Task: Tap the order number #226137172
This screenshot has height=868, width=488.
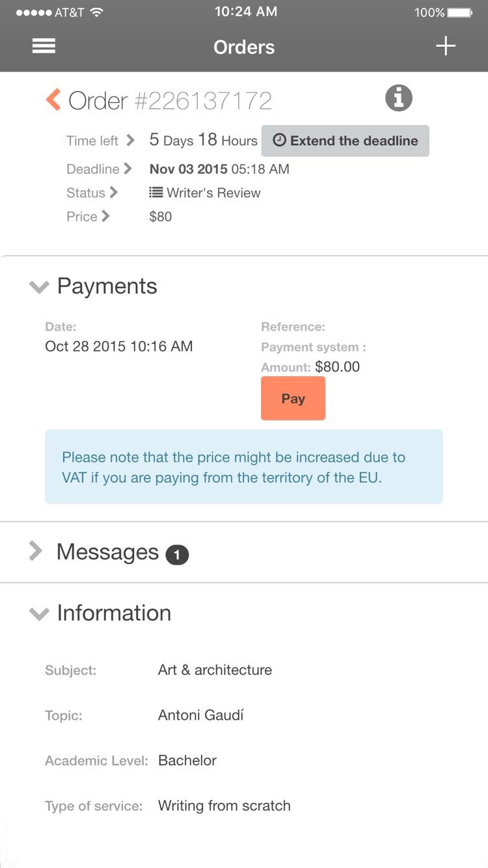Action: [203, 101]
